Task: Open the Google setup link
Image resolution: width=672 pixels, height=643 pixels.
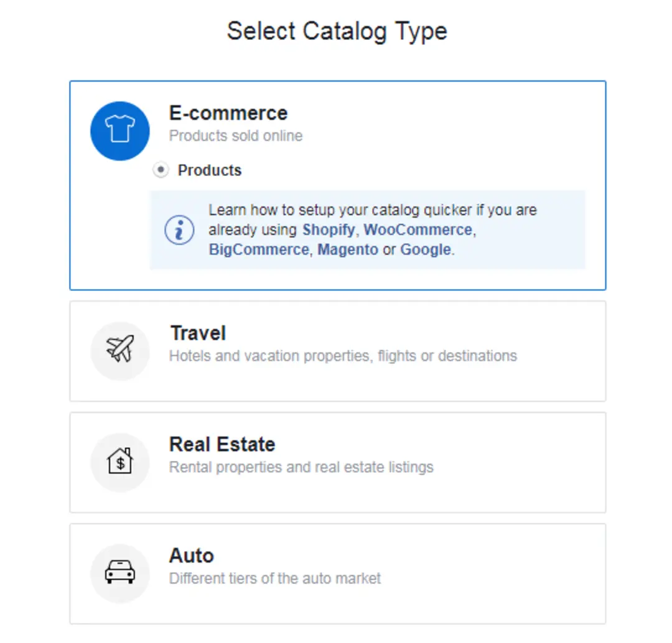Action: [x=425, y=250]
